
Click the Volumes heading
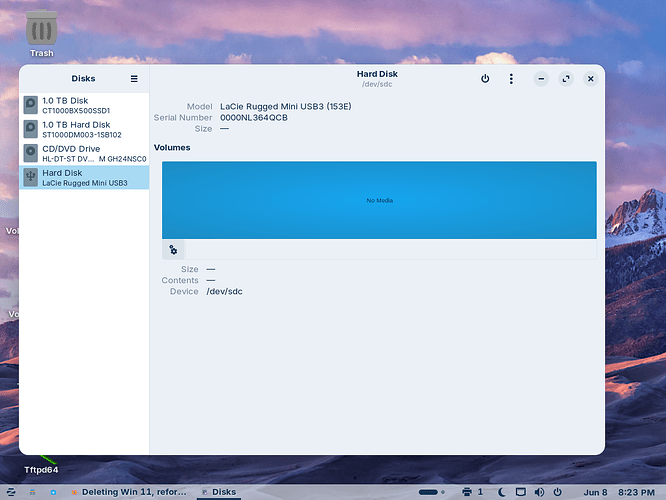point(172,147)
